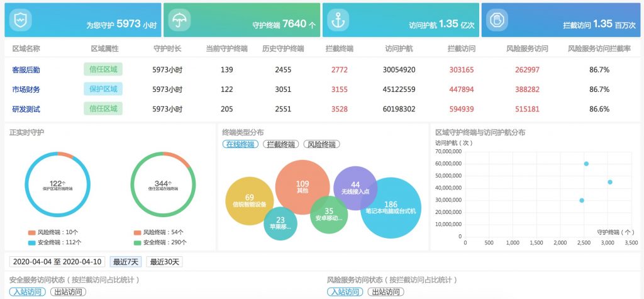Image resolution: width=644 pixels, height=299 pixels.
Task: Click the 122个 protected area donut chart
Action: point(57,184)
